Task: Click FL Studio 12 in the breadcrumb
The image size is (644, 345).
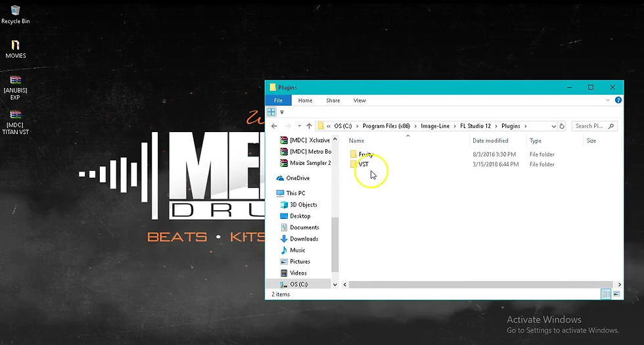Action: 476,126
